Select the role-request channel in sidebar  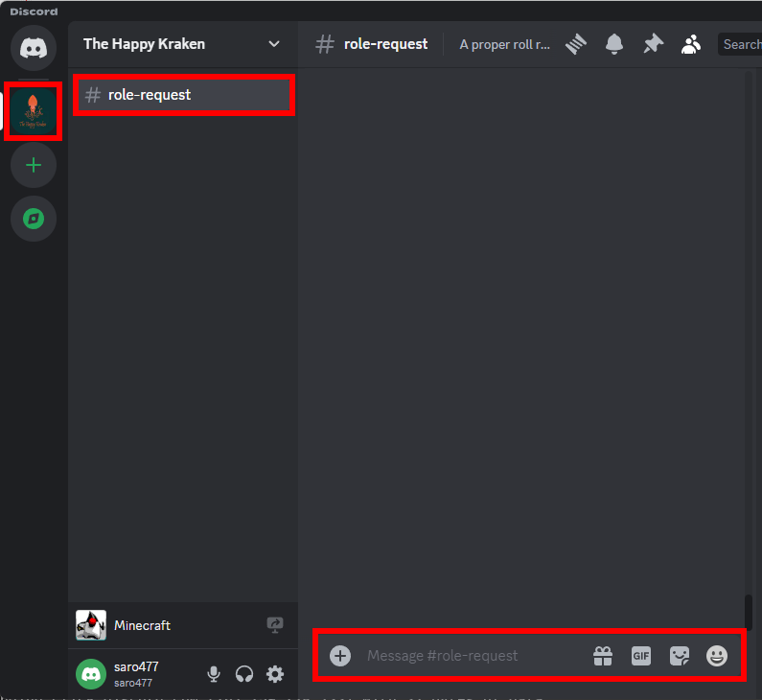point(184,95)
